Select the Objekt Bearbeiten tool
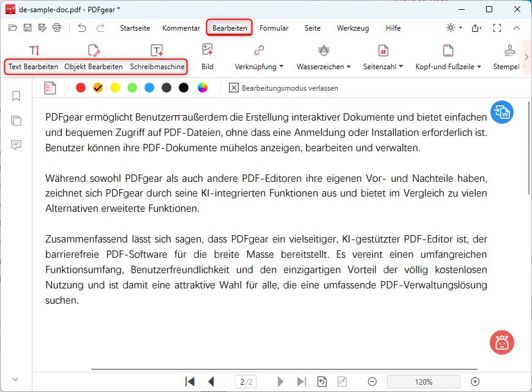 [x=93, y=58]
